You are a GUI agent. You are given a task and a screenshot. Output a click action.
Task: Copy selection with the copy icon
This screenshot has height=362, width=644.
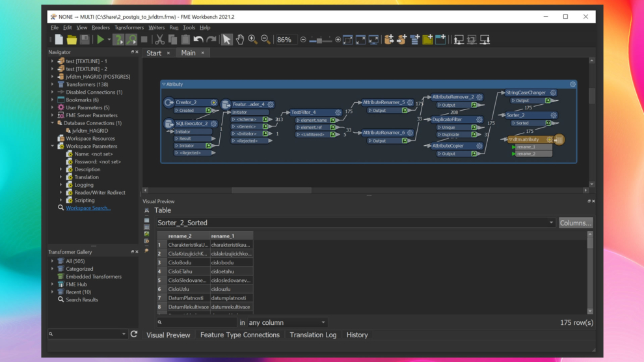pos(172,40)
